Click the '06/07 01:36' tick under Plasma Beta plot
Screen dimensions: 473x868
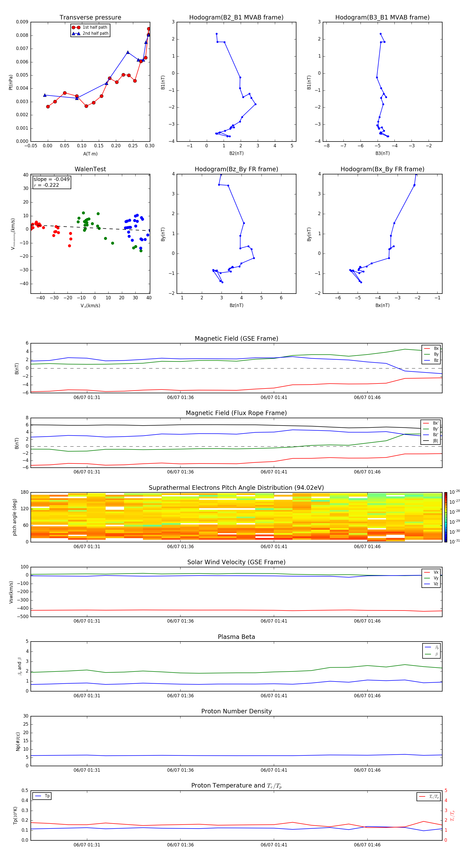pos(181,696)
